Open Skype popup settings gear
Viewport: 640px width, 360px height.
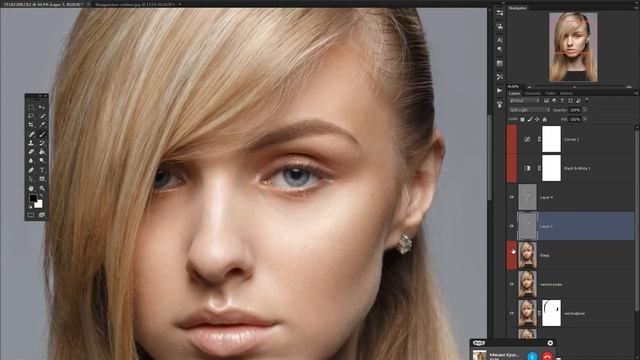coord(550,343)
